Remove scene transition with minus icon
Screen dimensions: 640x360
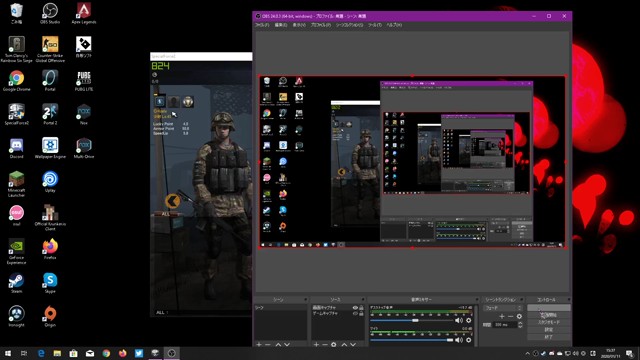tap(510, 316)
